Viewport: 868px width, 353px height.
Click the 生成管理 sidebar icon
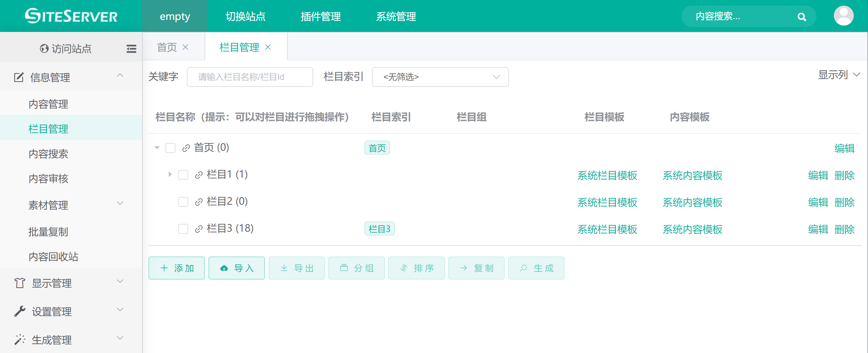point(20,340)
